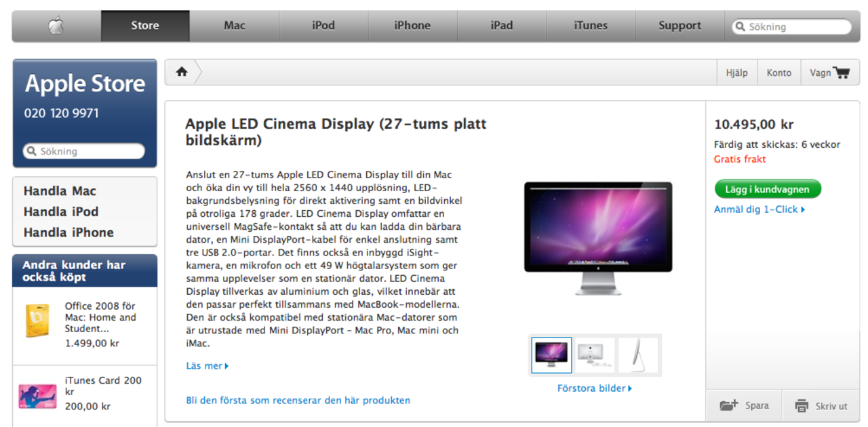
Task: Click the iTunes Card 200 kr icon
Action: pos(37,396)
